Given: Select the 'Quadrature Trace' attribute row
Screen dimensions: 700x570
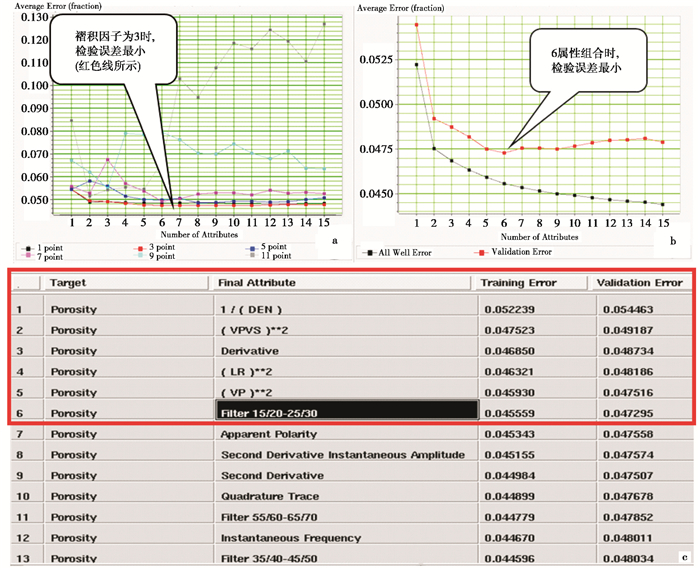Looking at the screenshot, I should point(268,496).
